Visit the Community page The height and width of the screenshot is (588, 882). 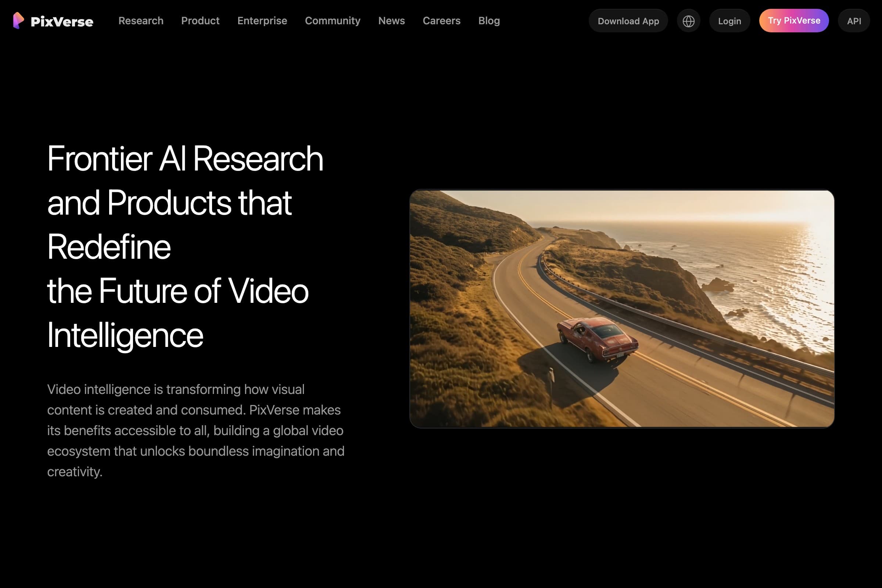(332, 21)
